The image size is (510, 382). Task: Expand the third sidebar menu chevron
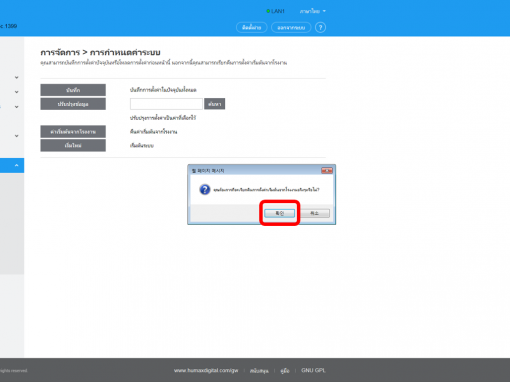[x=17, y=107]
